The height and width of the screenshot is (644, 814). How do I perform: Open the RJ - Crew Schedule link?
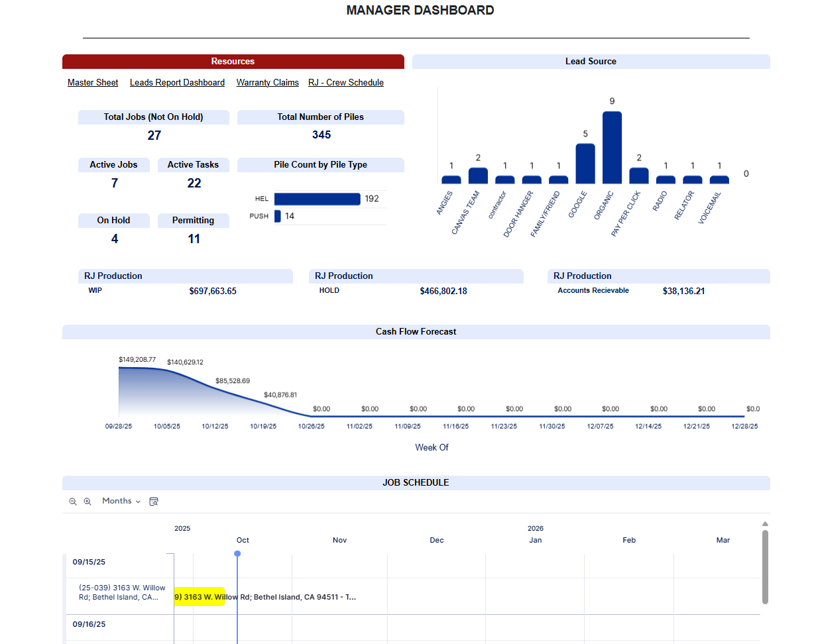coord(346,83)
